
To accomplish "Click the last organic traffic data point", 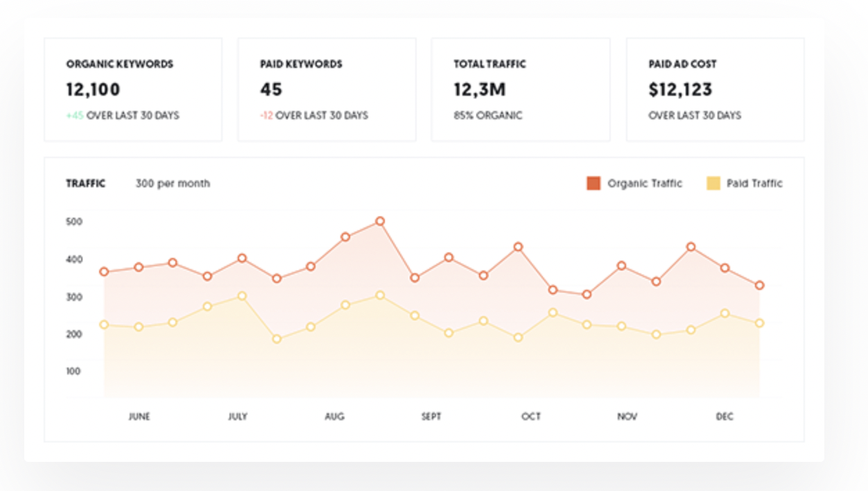I will (760, 285).
